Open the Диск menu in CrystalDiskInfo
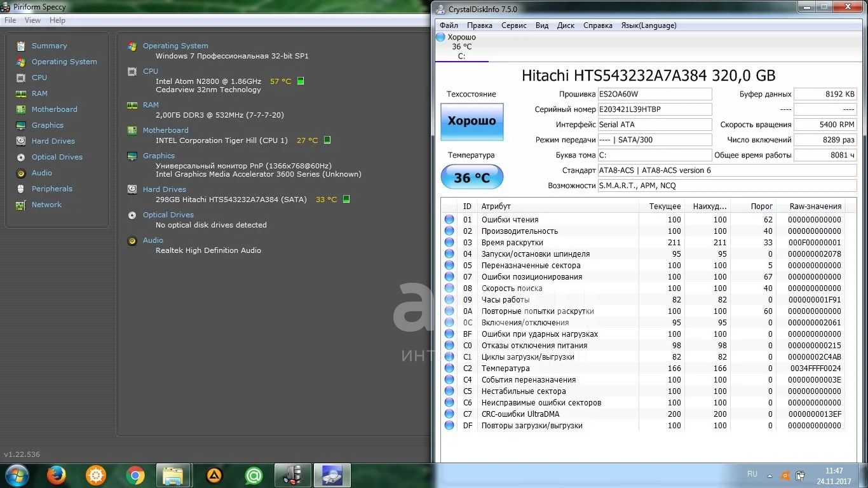Screen dimensions: 868x488 [x=566, y=25]
